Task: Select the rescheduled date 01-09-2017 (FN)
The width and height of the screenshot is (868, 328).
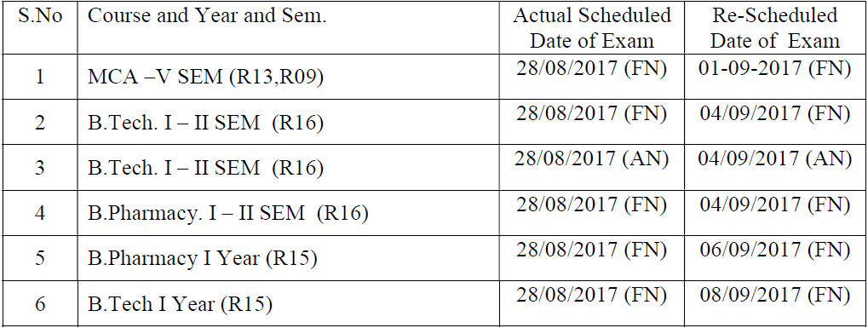Action: 774,68
